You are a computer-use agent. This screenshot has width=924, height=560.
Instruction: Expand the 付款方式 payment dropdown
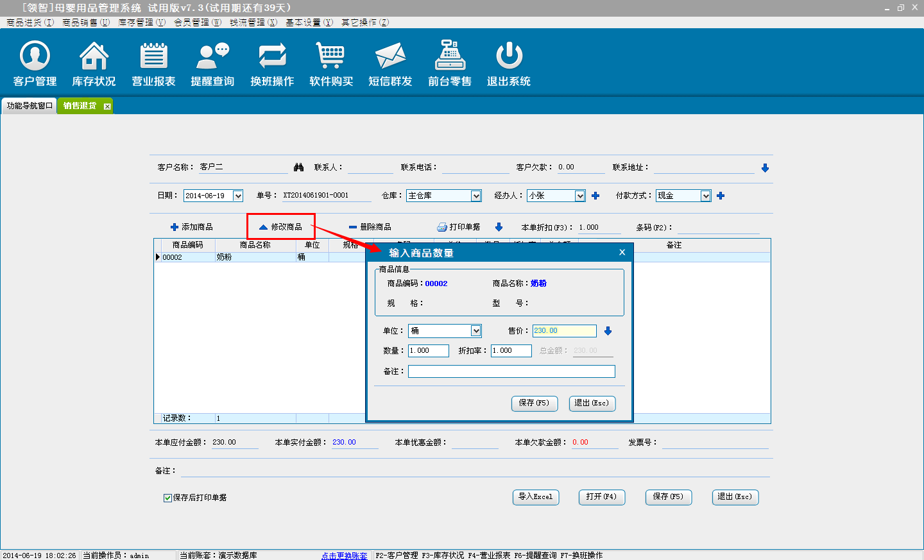tap(705, 196)
